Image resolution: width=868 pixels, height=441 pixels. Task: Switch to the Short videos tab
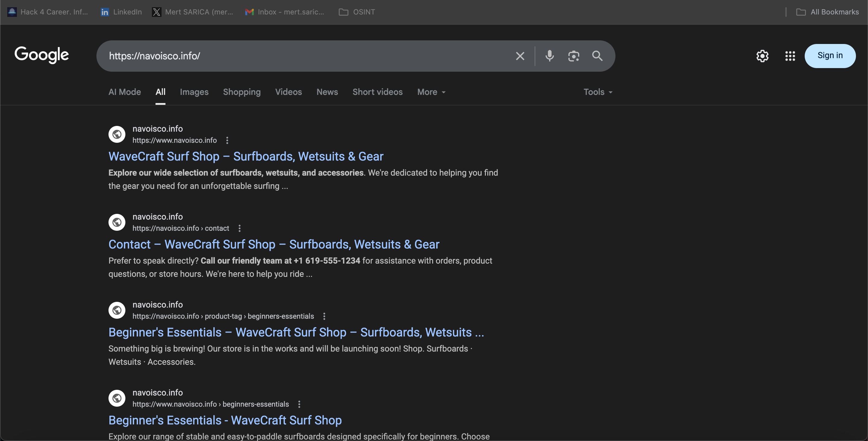(x=377, y=92)
